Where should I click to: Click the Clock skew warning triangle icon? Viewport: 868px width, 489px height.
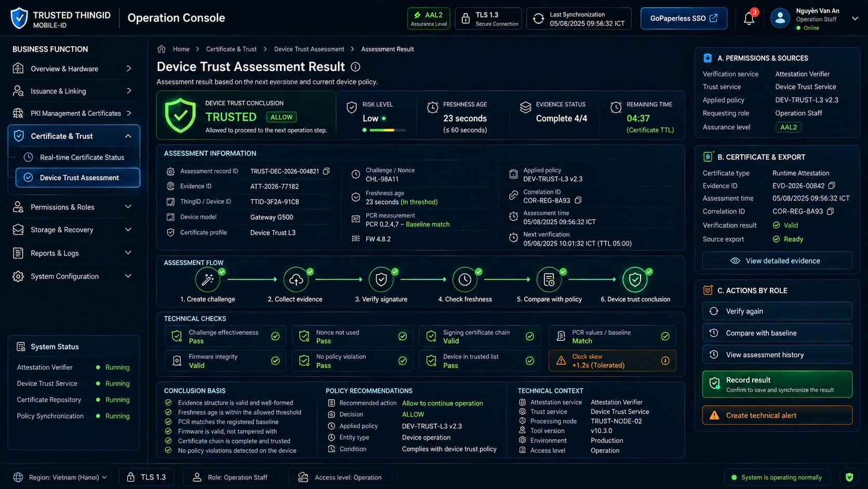pyautogui.click(x=561, y=361)
